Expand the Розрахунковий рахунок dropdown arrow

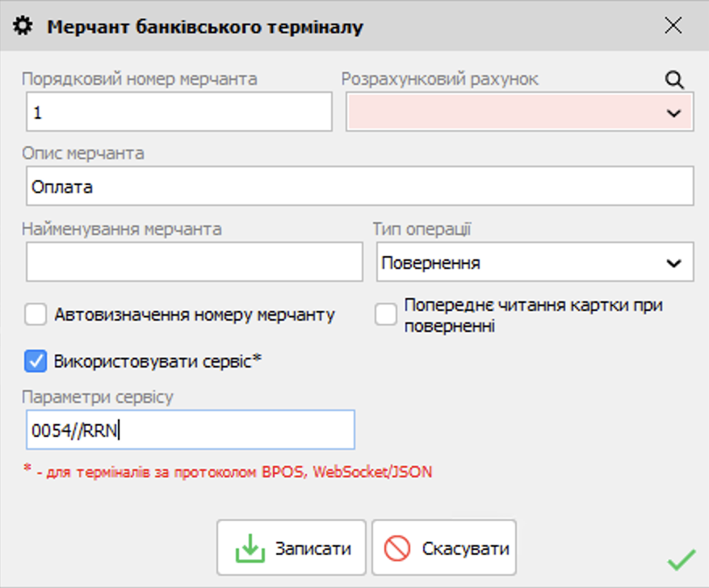(673, 113)
